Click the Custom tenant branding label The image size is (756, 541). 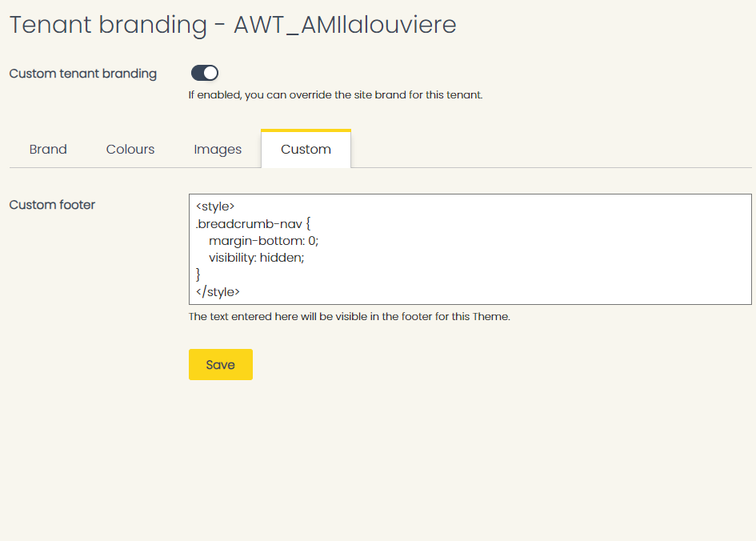(x=83, y=74)
